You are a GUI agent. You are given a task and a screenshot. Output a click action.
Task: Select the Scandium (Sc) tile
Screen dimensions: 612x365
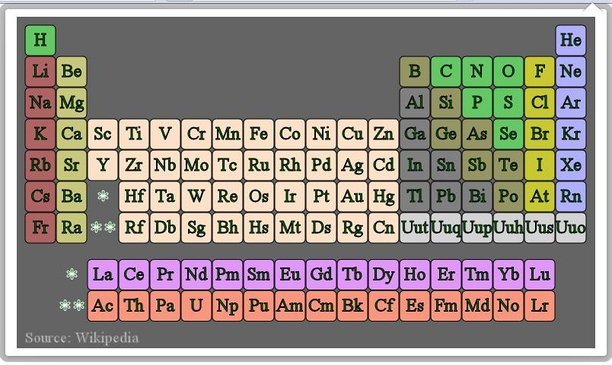point(103,134)
